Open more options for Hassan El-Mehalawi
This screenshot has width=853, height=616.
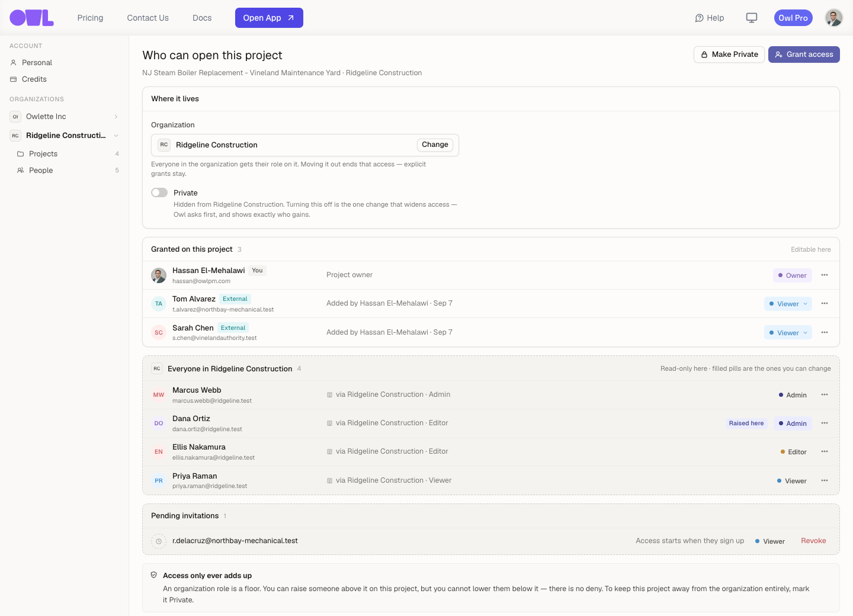pyautogui.click(x=825, y=275)
